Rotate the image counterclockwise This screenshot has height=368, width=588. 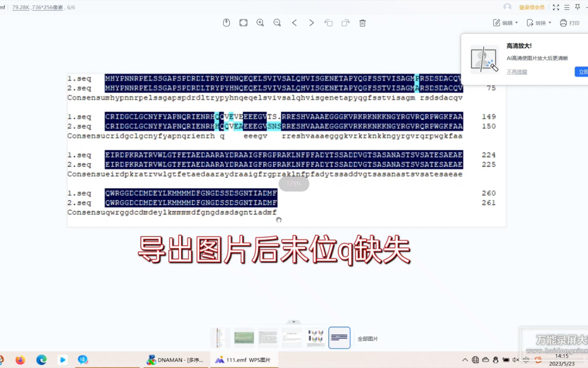coord(329,22)
